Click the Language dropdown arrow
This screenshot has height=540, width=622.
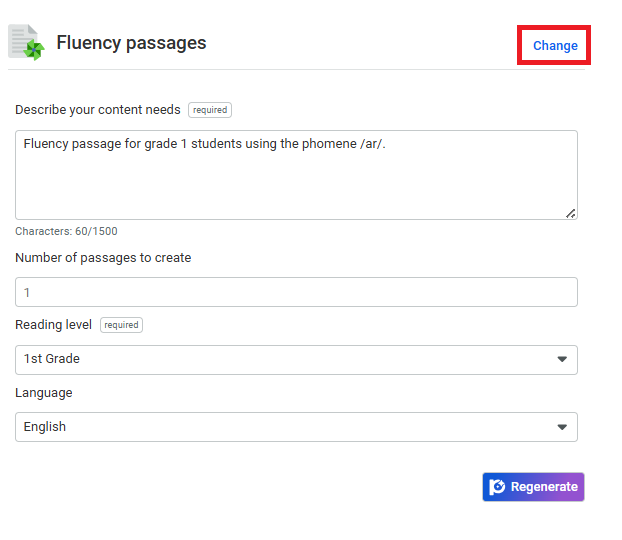point(561,427)
